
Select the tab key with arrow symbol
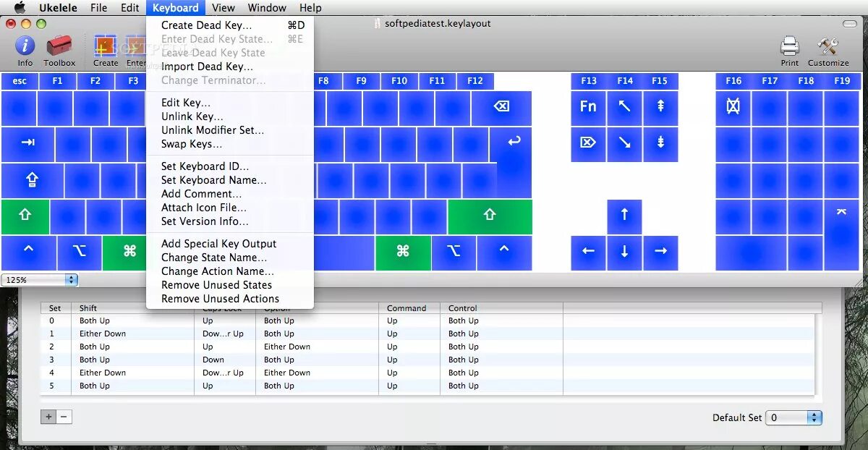tap(28, 144)
